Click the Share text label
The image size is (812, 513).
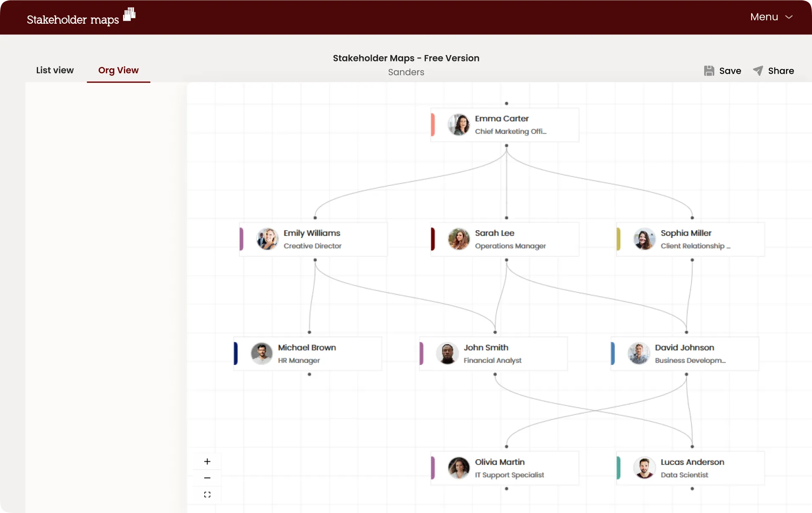click(x=781, y=71)
